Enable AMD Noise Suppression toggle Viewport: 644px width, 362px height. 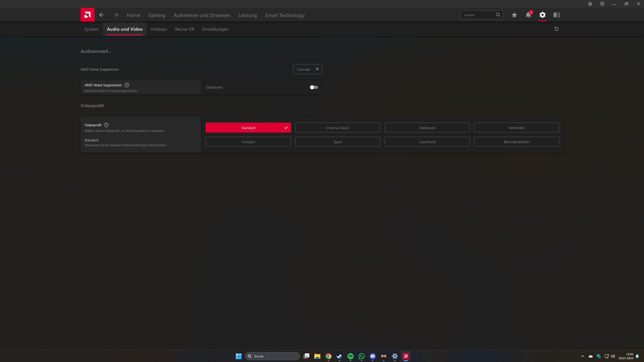pos(314,87)
